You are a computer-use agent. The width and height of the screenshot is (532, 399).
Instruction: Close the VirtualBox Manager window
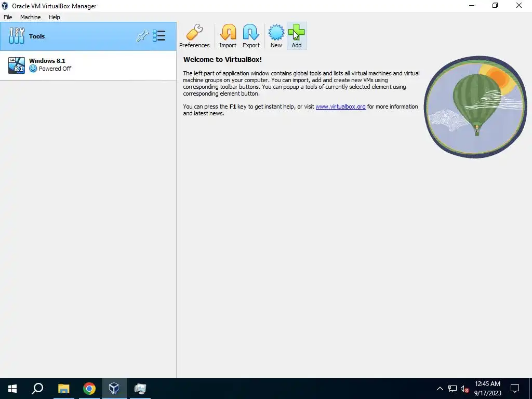click(519, 5)
